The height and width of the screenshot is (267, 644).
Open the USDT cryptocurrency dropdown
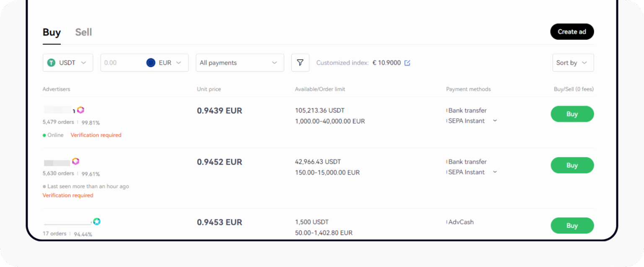pyautogui.click(x=68, y=62)
